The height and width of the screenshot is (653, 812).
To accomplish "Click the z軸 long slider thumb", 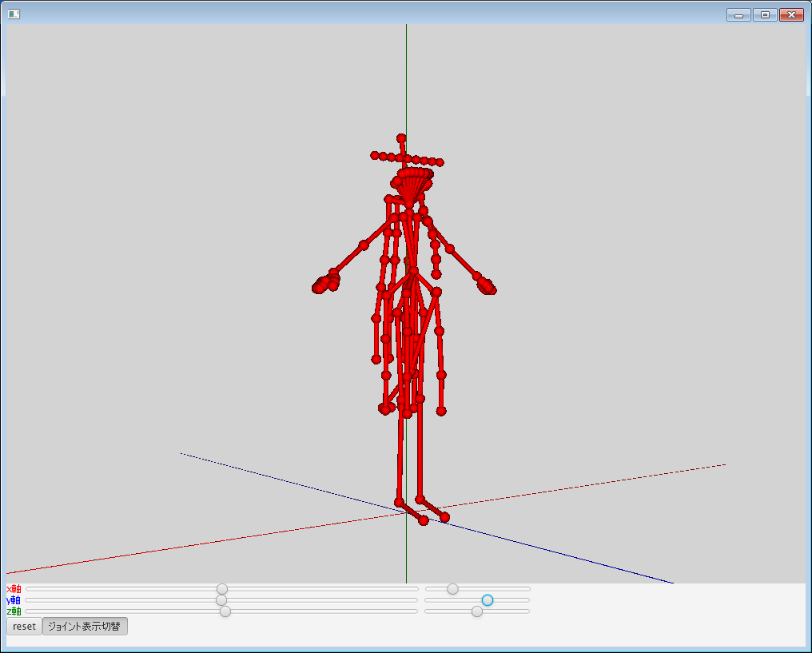I will [x=225, y=611].
